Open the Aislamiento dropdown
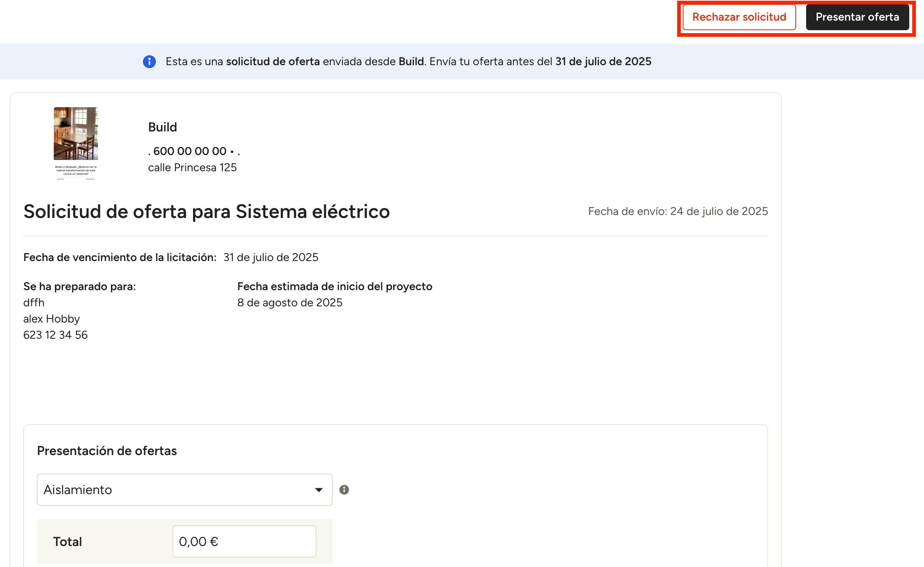This screenshot has height=567, width=924. pos(184,490)
